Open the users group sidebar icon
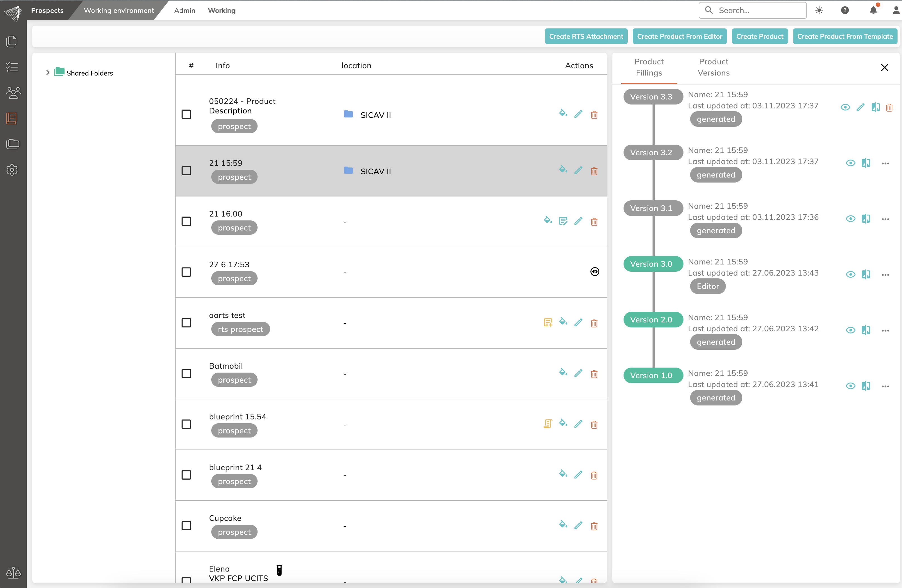The height and width of the screenshot is (588, 902). coord(13,93)
